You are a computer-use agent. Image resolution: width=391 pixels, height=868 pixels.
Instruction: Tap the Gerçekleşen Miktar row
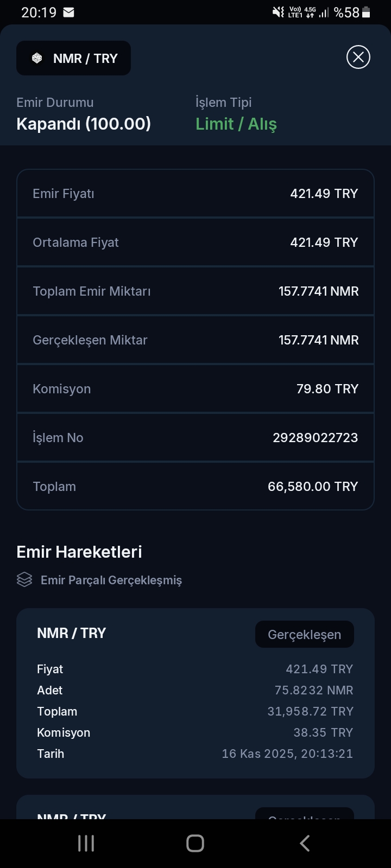(195, 340)
